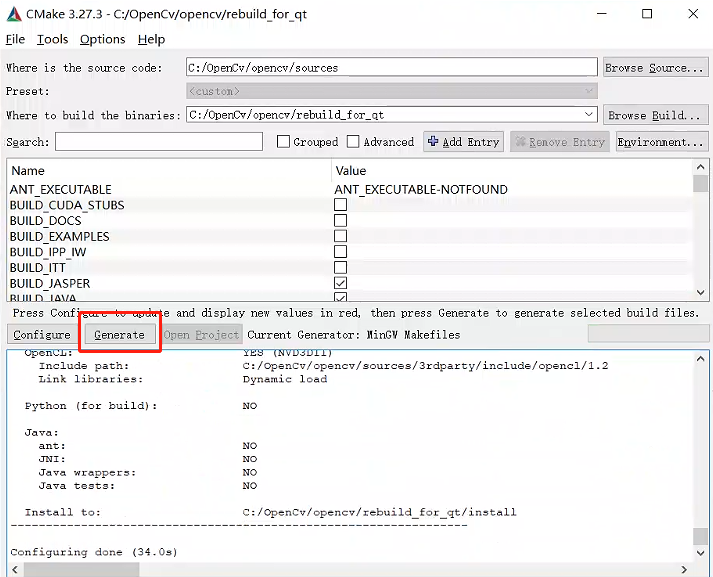713x577 pixels.
Task: Click the Name column header
Action: coord(28,171)
